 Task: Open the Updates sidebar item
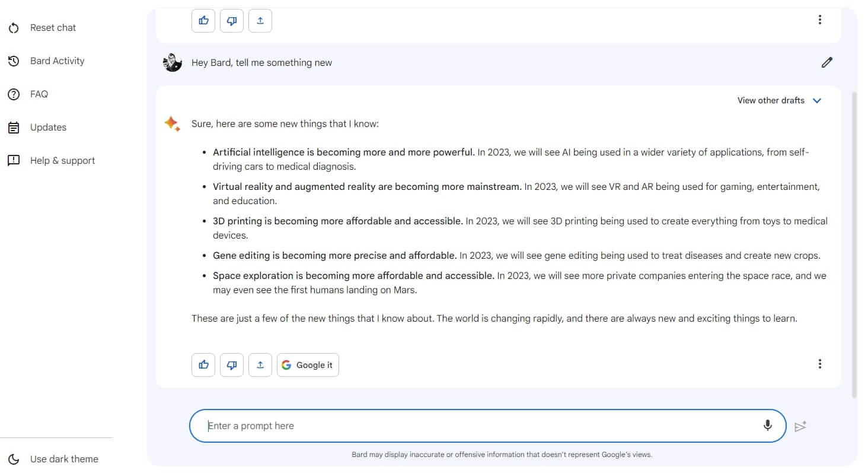[37, 127]
